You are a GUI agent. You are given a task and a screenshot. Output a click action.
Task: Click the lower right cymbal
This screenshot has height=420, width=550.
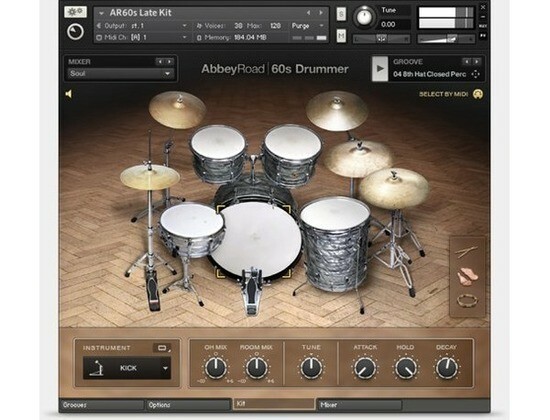click(x=394, y=188)
